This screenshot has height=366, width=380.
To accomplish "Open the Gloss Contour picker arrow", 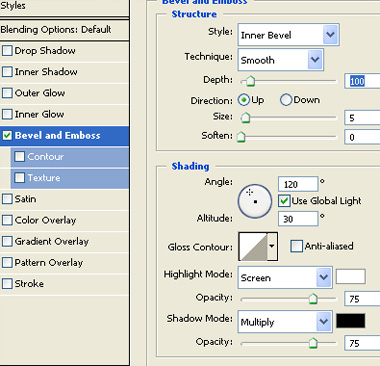I will [x=272, y=247].
